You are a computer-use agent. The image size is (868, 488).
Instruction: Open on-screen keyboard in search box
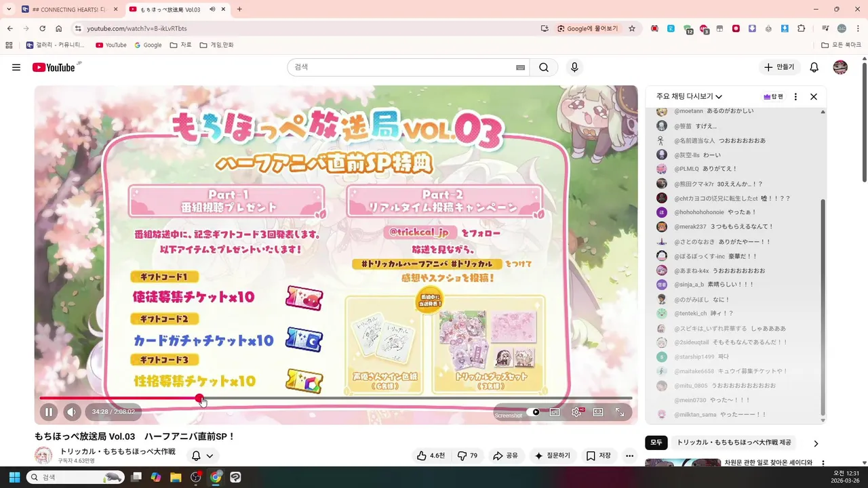point(520,68)
